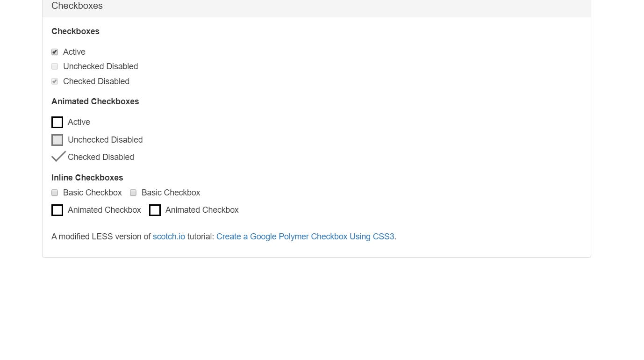Image resolution: width=644 pixels, height=360 pixels.
Task: Click the Active label text
Action: pyautogui.click(x=74, y=52)
